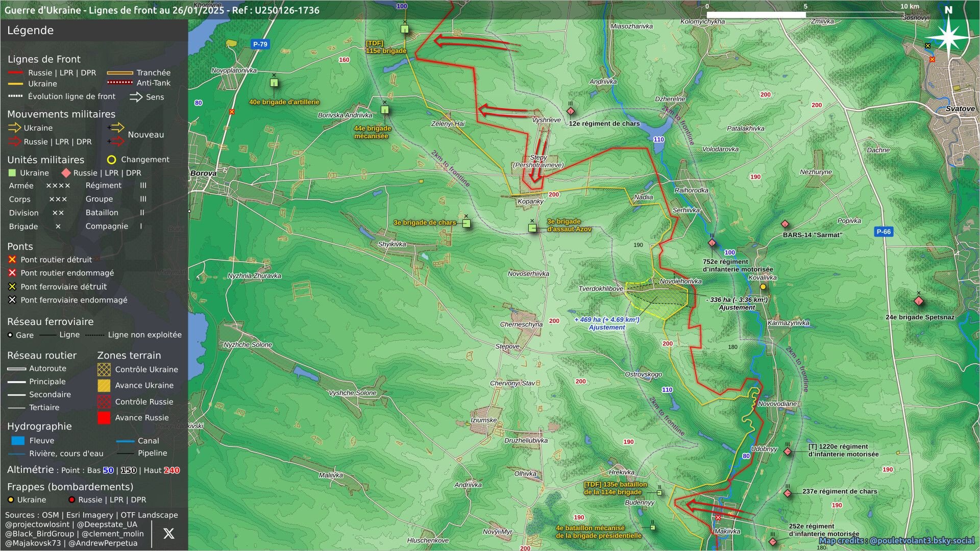Click the Hrekivka village label
Viewport: 980px width, 551px height.
[622, 472]
